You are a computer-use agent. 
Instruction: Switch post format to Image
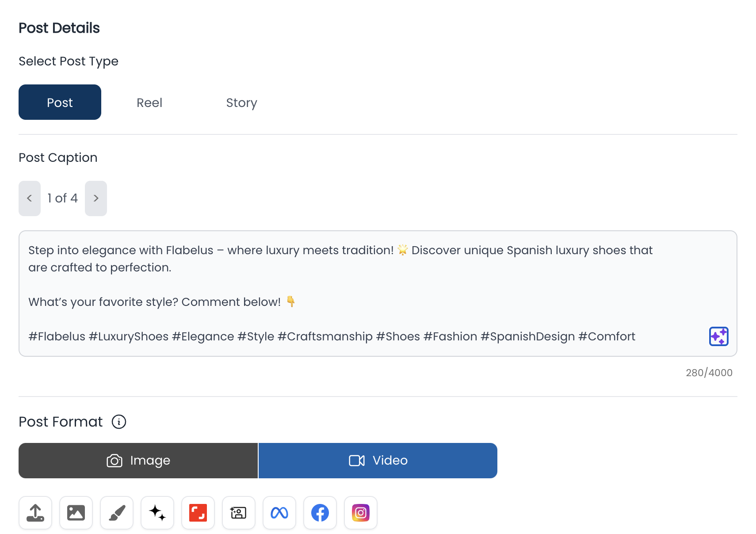(138, 461)
